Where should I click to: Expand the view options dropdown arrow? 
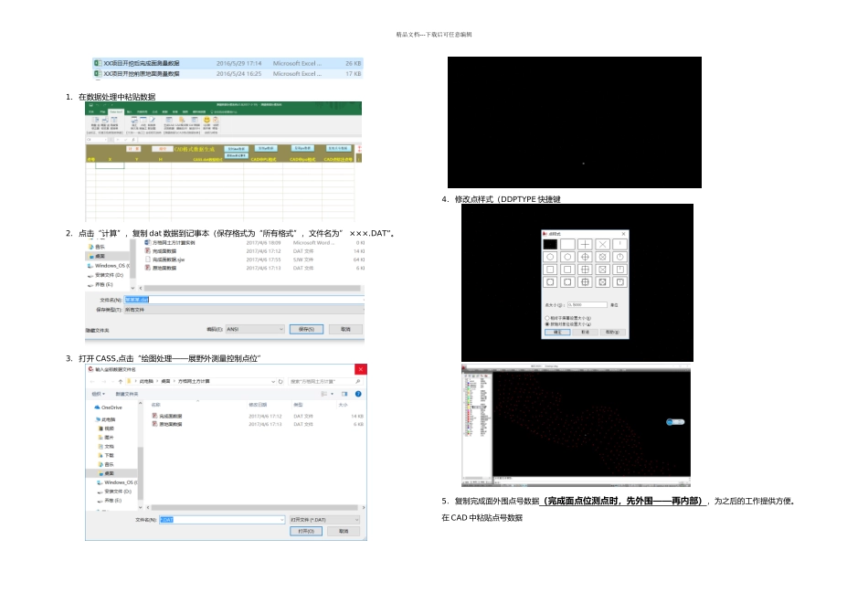pos(333,394)
